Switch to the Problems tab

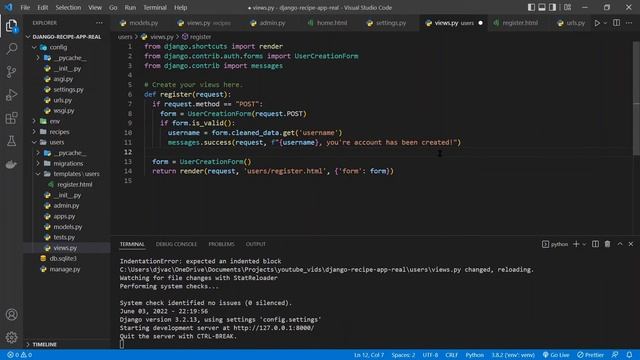coord(221,244)
